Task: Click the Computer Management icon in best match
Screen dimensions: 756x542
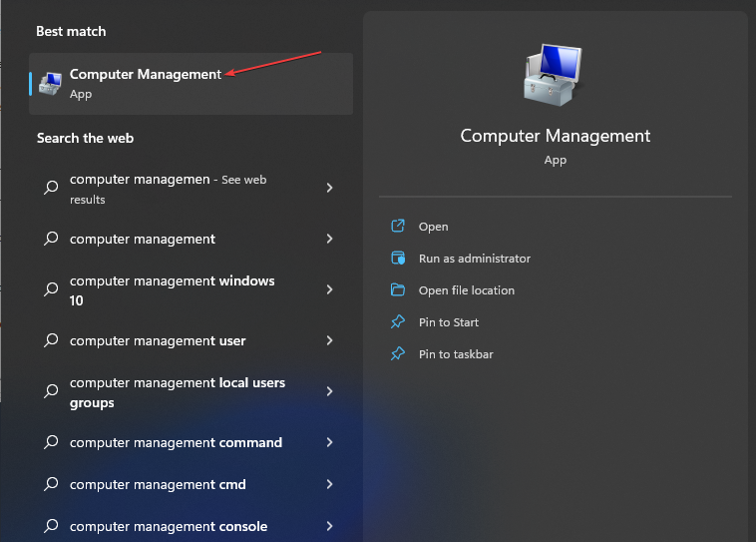Action: coord(51,84)
